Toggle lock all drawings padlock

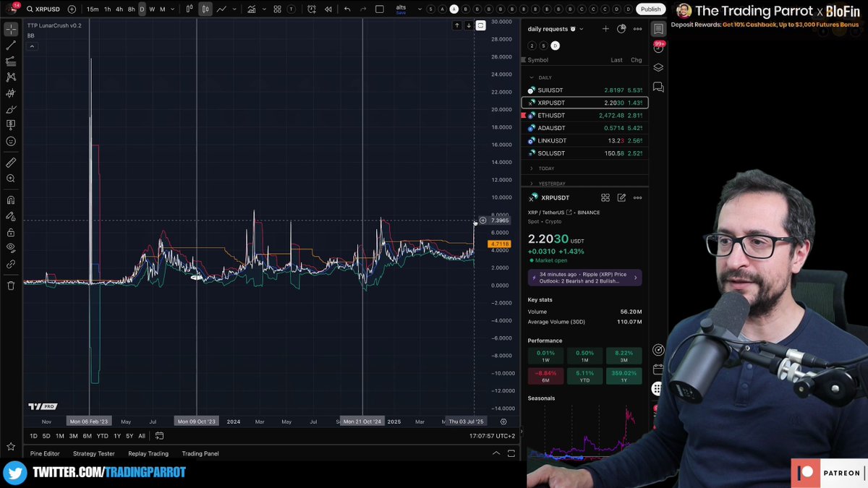[11, 233]
